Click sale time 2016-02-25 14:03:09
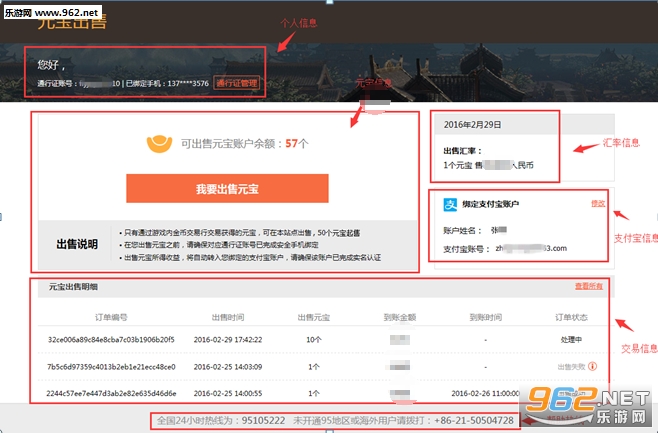This screenshot has height=433, width=658. [x=228, y=367]
